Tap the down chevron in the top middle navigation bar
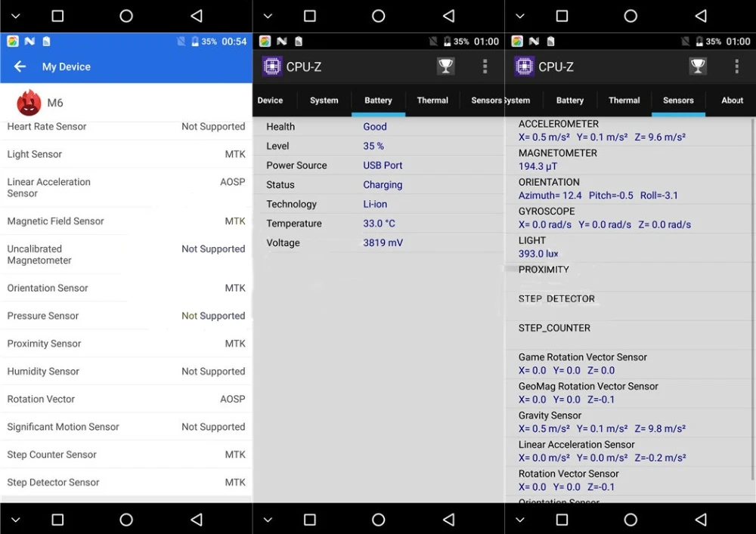 coord(268,17)
